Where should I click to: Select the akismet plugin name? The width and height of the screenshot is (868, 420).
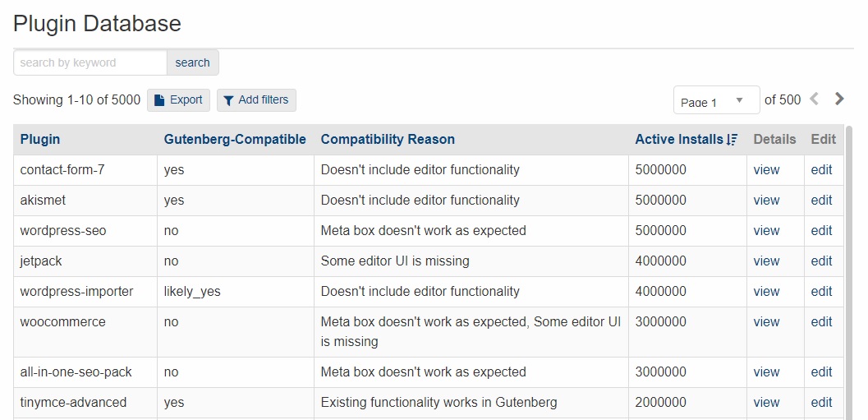coord(43,200)
